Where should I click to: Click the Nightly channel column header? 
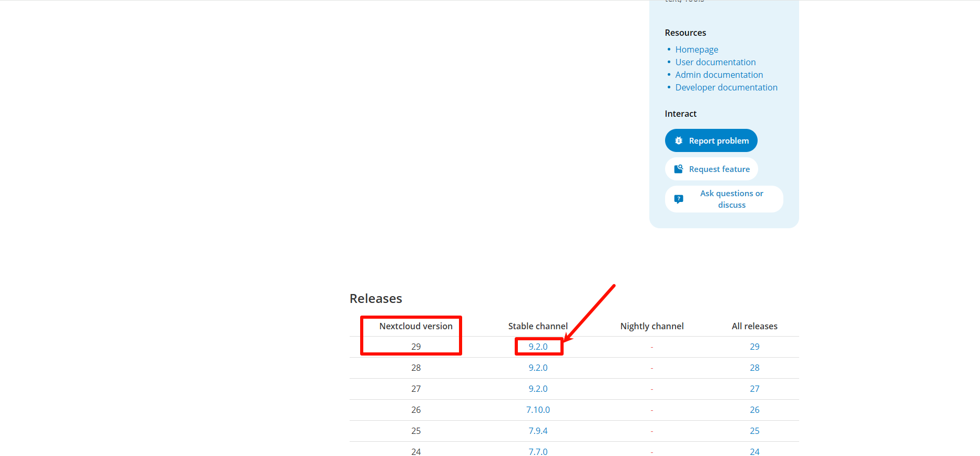[x=652, y=326]
